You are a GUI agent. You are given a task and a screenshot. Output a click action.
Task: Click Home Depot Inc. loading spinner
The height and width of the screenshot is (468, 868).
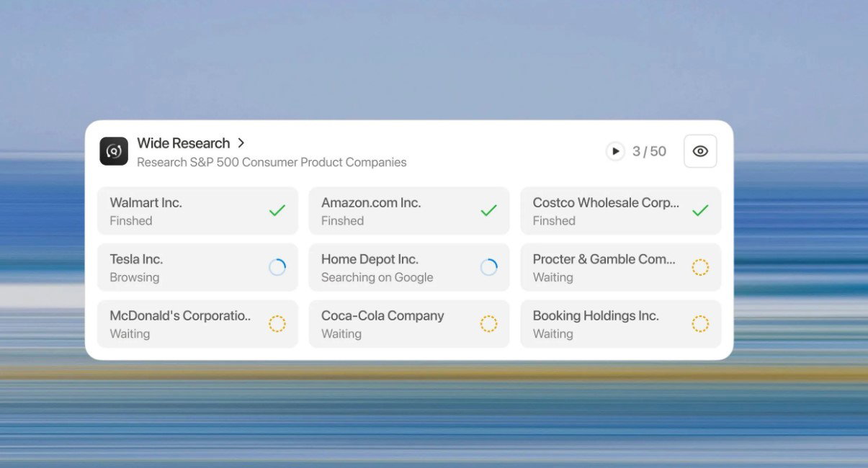[x=489, y=267]
